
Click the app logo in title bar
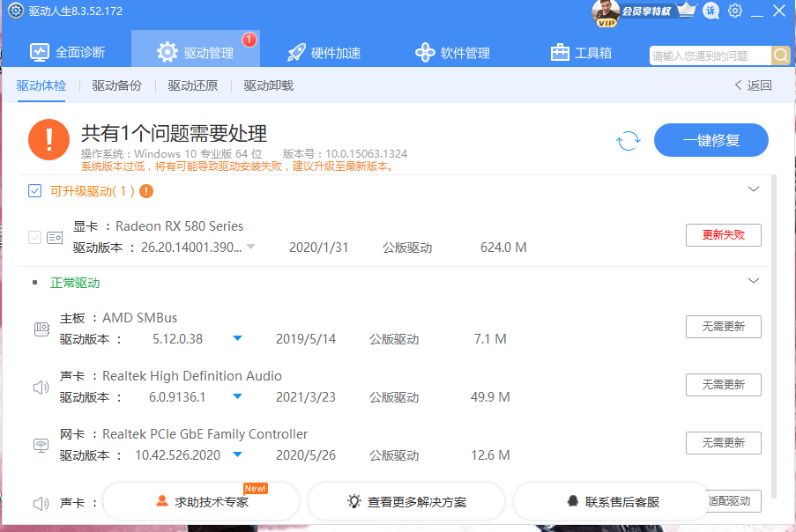tap(16, 11)
